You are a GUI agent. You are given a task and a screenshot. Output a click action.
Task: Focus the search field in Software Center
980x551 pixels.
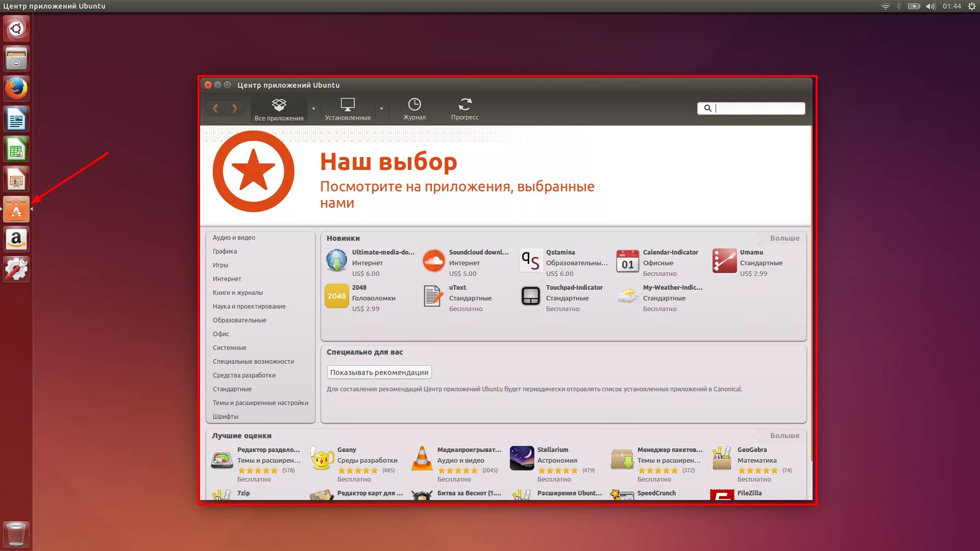751,108
